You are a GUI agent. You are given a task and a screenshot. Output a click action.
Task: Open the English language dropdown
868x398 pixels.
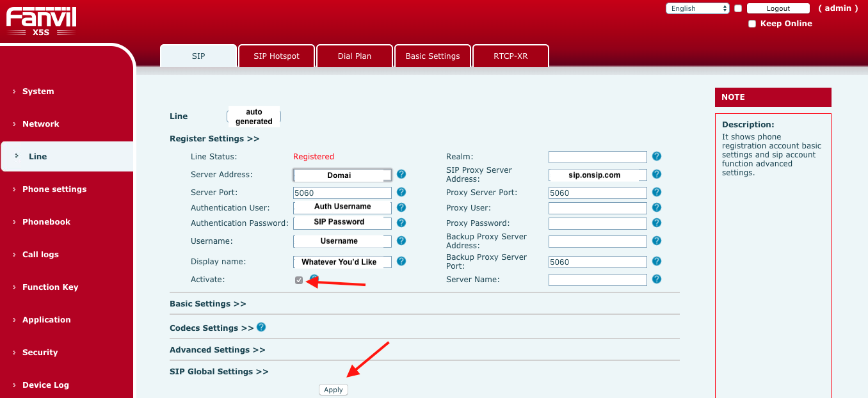[x=698, y=8]
